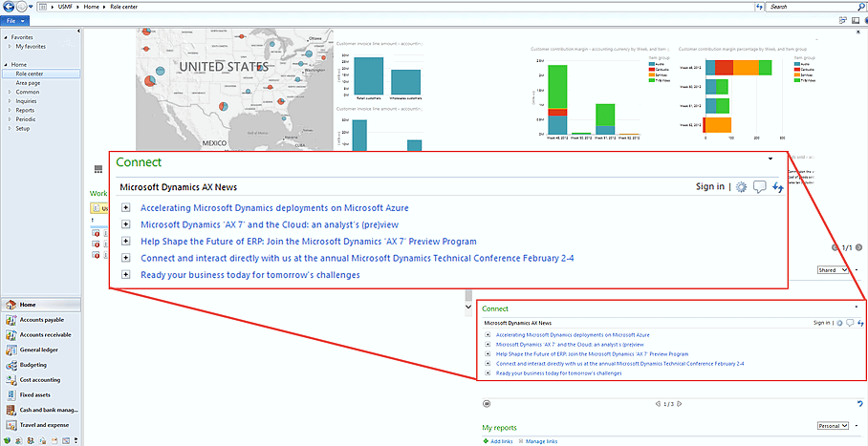Screen dimensions: 868x446
Task: Open the Fixed assets module
Action: coord(41,395)
